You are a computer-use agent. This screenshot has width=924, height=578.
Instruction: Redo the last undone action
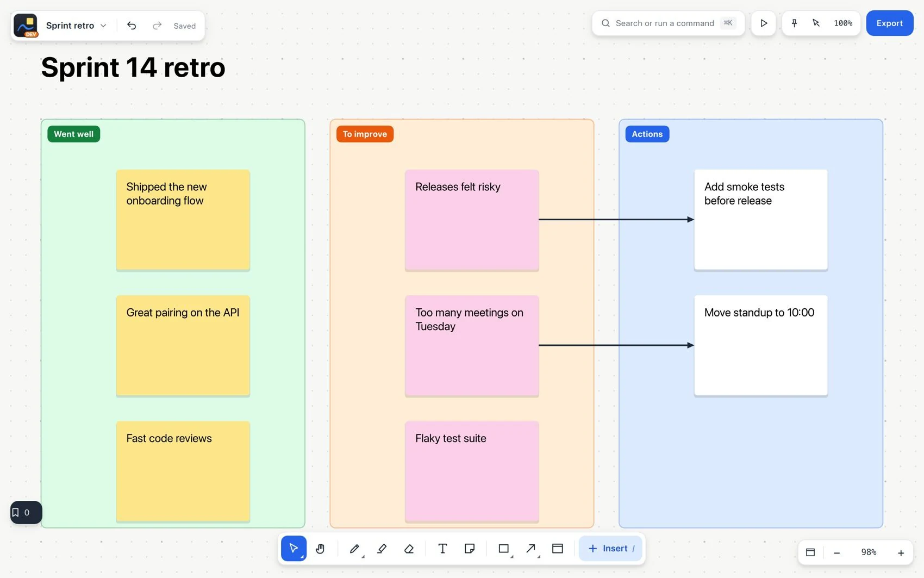[157, 26]
